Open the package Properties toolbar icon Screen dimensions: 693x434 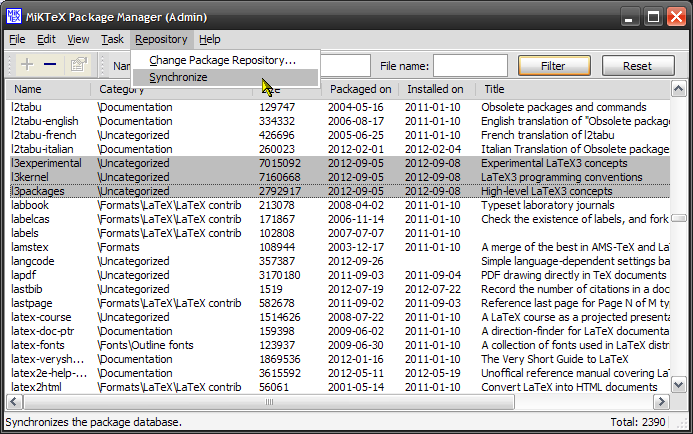click(78, 65)
